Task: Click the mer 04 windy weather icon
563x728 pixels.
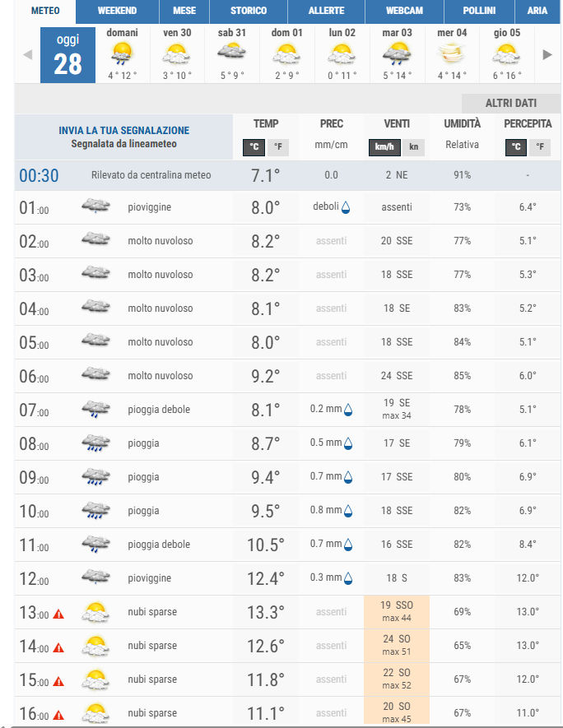Action: pyautogui.click(x=452, y=54)
